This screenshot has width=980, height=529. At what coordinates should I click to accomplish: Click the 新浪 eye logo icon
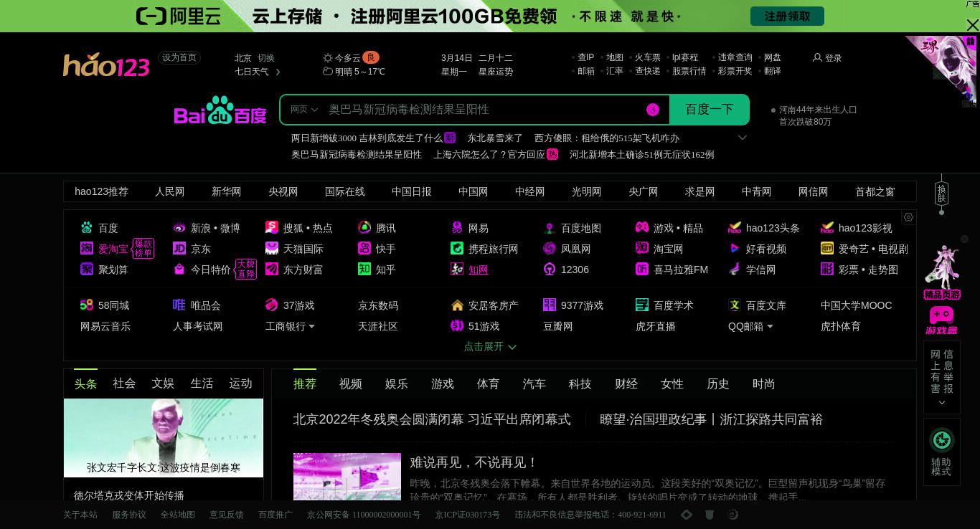point(179,228)
